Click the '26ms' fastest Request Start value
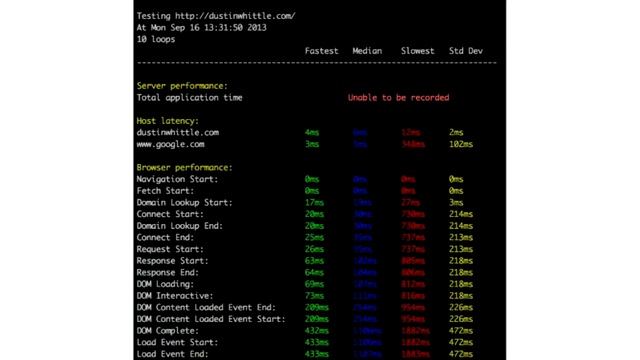The image size is (640, 360). point(314,249)
